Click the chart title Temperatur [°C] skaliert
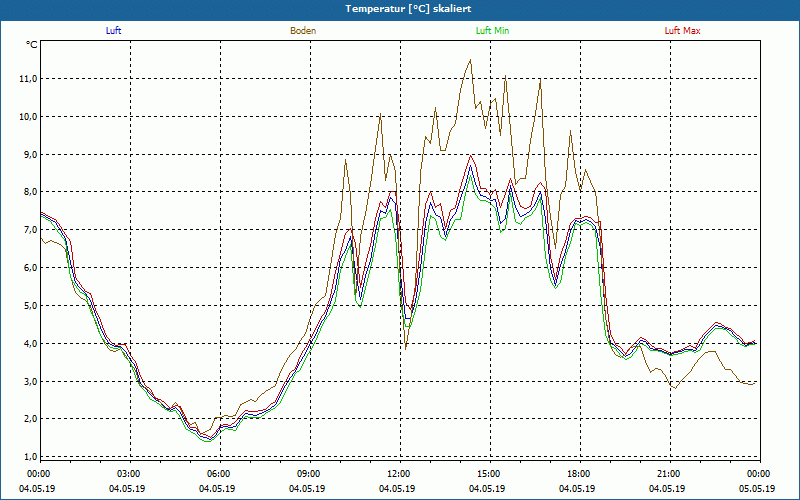800x500 pixels. 408,9
